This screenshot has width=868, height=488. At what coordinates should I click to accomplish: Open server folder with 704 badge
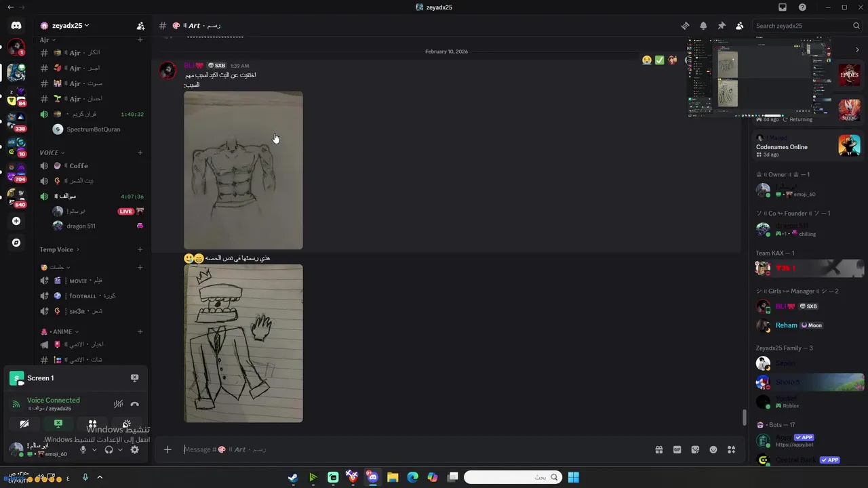(16, 172)
